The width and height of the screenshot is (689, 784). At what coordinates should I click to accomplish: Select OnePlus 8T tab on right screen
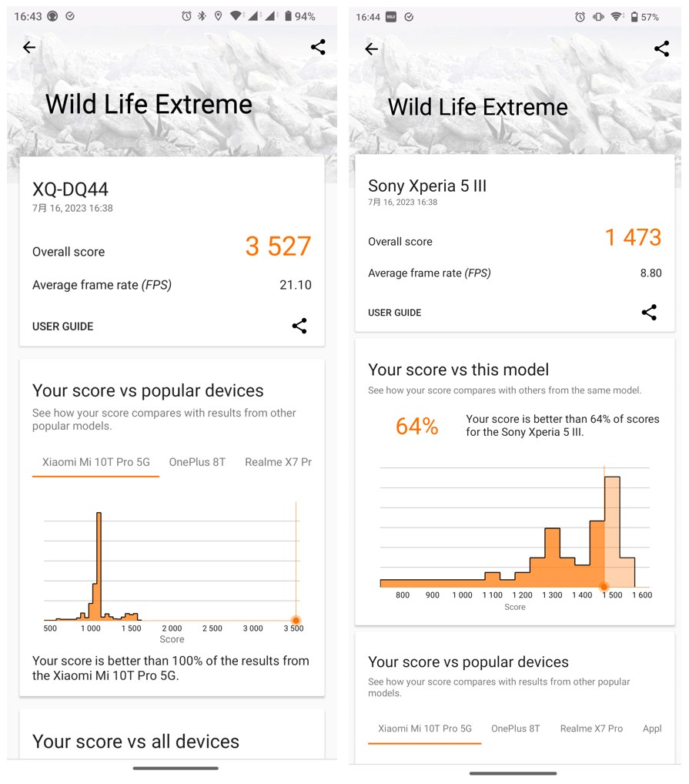(516, 729)
